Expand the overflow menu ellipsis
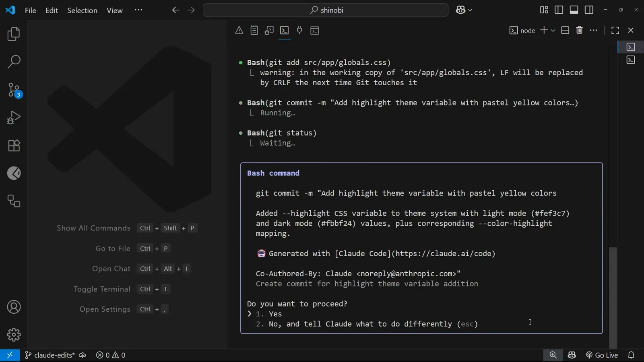The height and width of the screenshot is (362, 644). point(138,10)
